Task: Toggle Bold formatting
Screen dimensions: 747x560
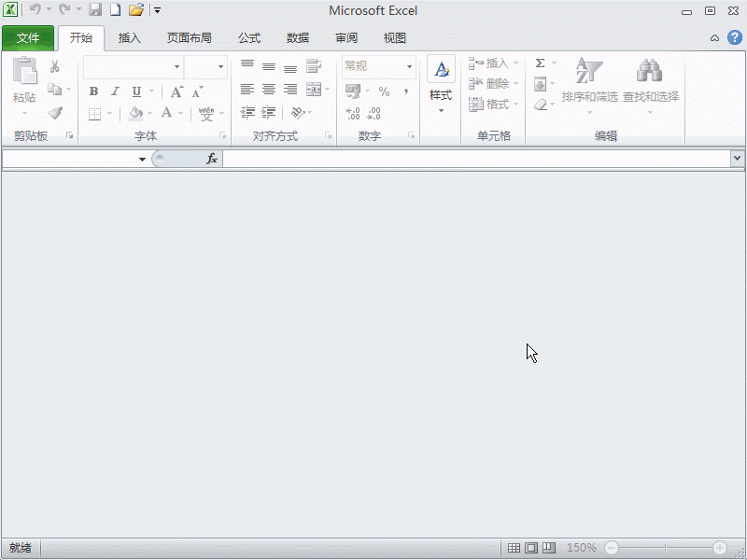Action: pos(93,91)
